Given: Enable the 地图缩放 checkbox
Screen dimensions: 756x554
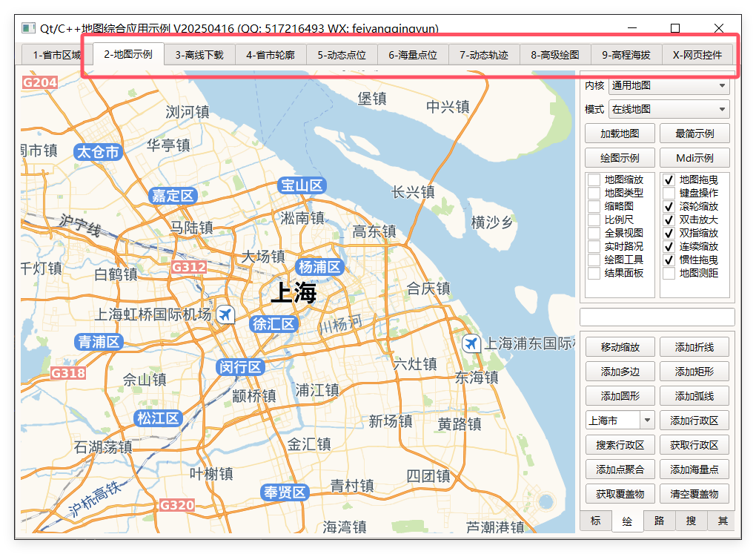Looking at the screenshot, I should pos(594,179).
